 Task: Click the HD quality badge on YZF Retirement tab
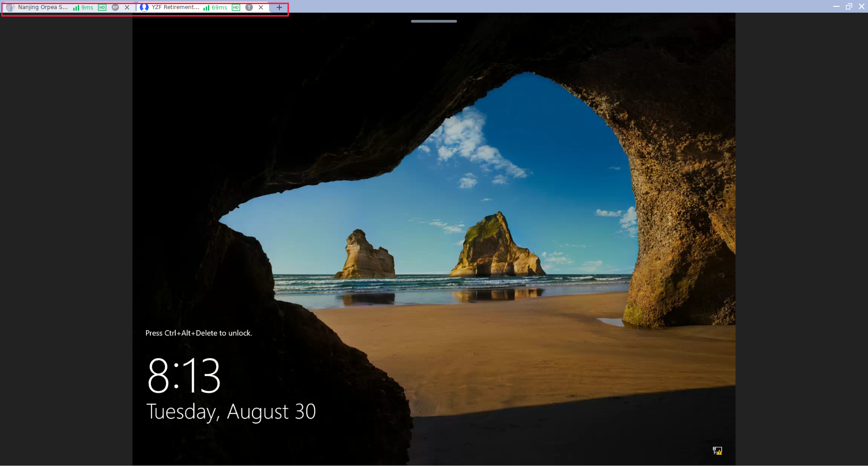click(236, 7)
